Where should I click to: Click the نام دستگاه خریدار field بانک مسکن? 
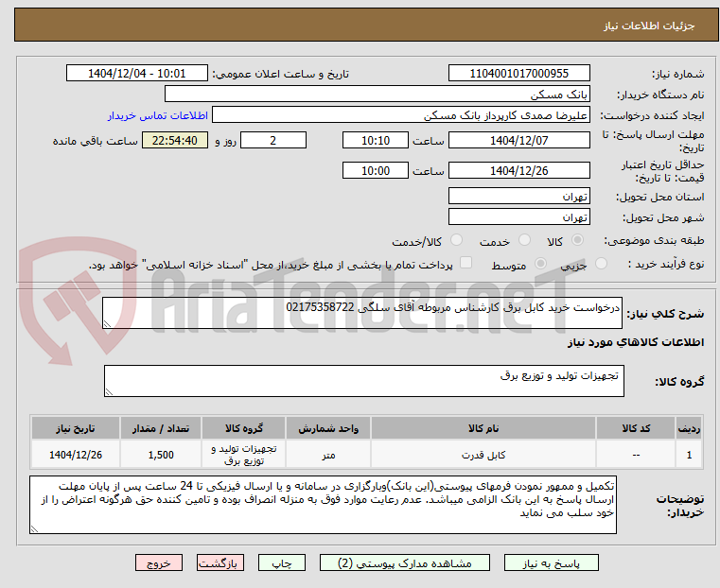coord(377,94)
